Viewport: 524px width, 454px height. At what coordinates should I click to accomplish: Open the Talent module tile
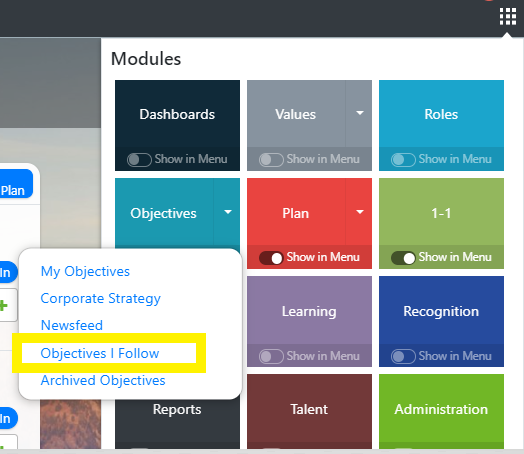[309, 409]
